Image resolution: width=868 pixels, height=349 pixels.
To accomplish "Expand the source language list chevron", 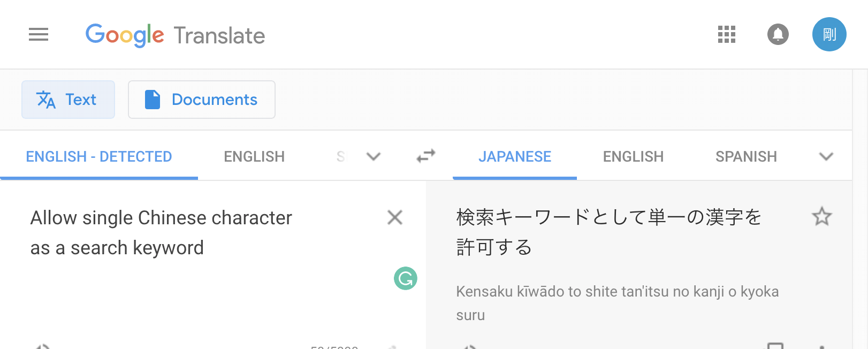I will coord(374,157).
